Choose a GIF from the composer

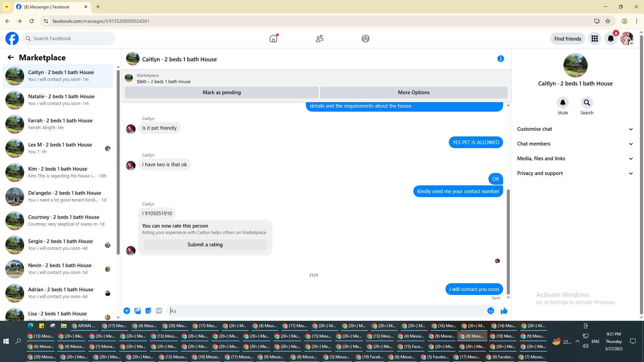click(159, 311)
